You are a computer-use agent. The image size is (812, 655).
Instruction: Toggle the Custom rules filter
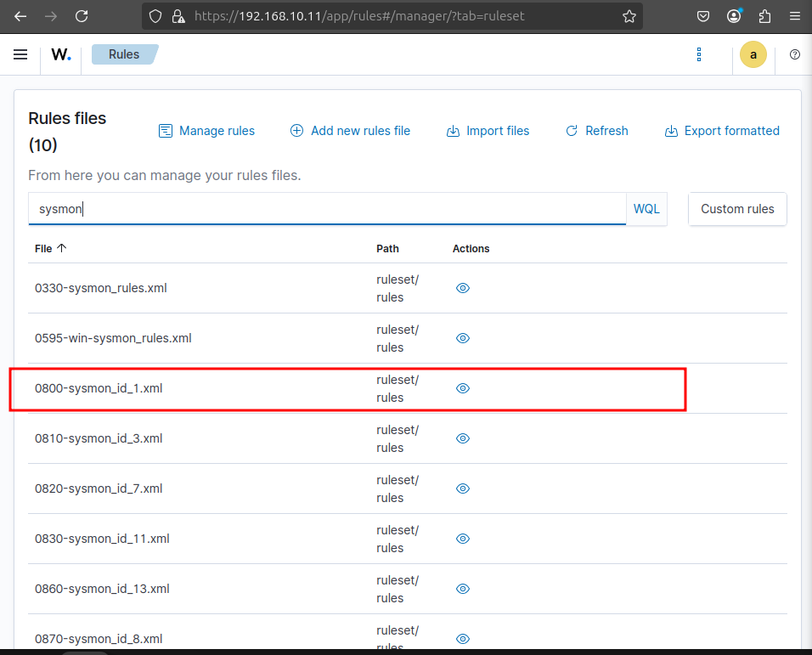point(736,209)
